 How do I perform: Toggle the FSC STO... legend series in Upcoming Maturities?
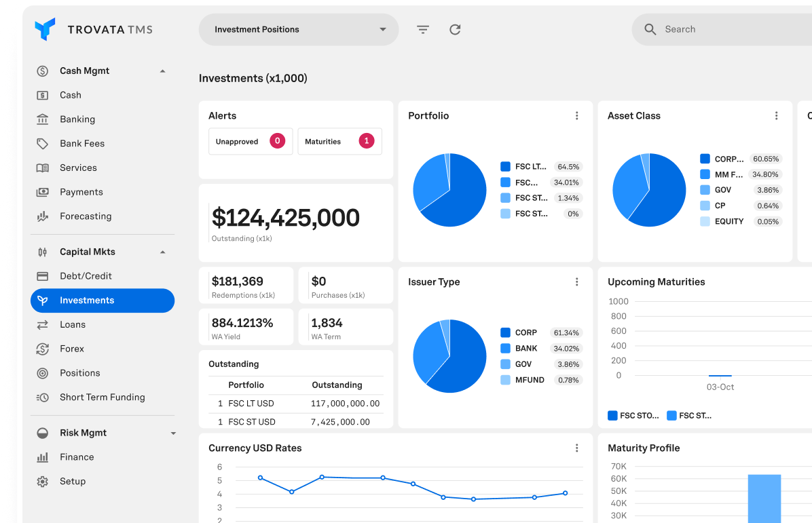pos(633,416)
